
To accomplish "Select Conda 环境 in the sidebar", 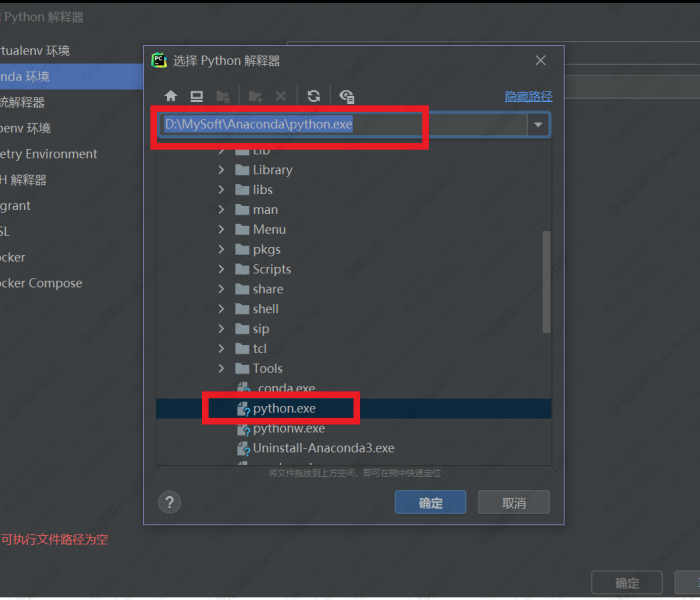I will pos(71,76).
